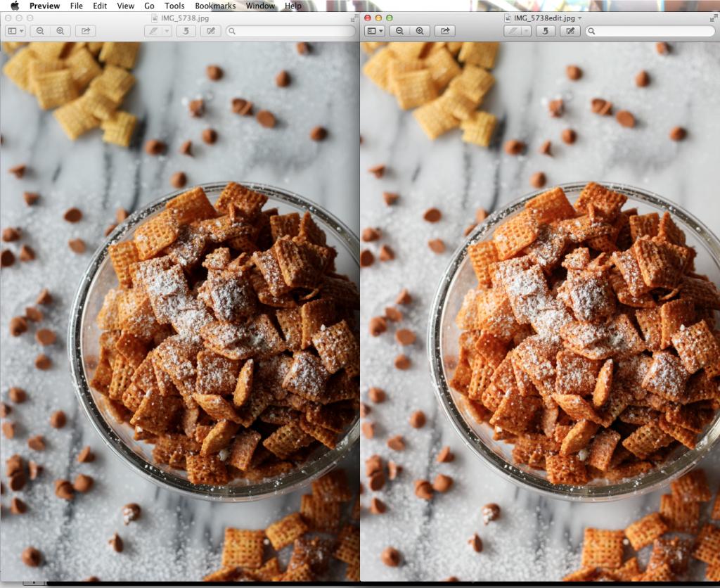720x588 pixels.
Task: Zoom out in the IMG_5738edit.jpg window
Action: coord(399,31)
